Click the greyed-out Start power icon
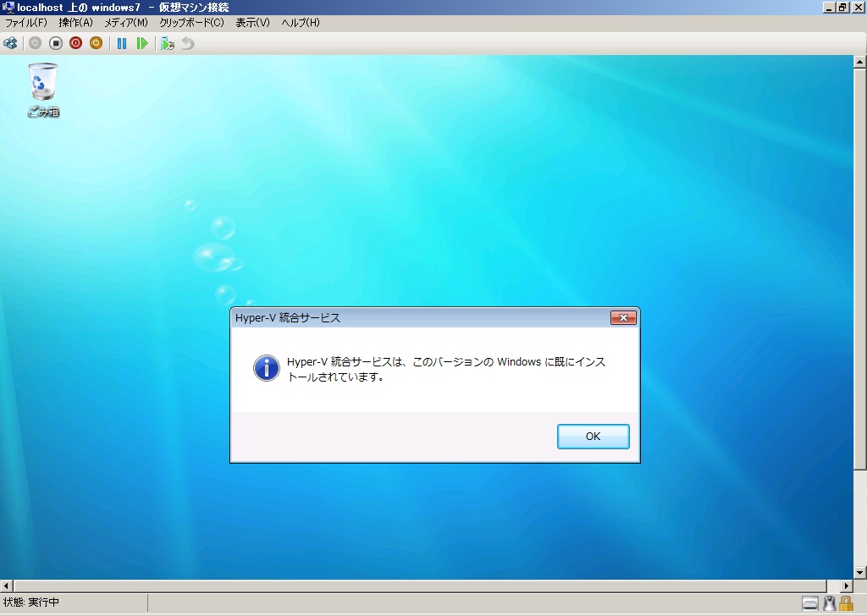867x616 pixels. (35, 43)
